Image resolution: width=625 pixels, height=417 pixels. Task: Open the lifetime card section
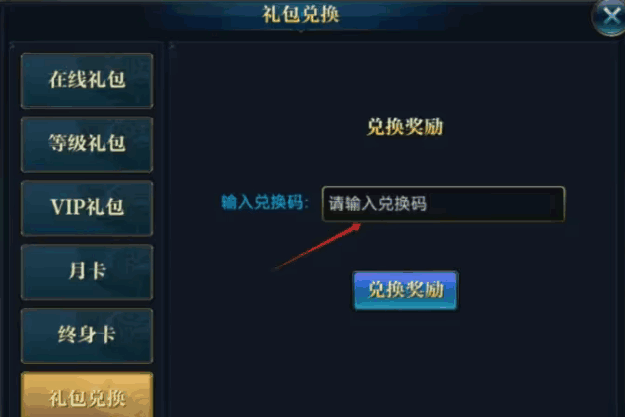pyautogui.click(x=87, y=336)
